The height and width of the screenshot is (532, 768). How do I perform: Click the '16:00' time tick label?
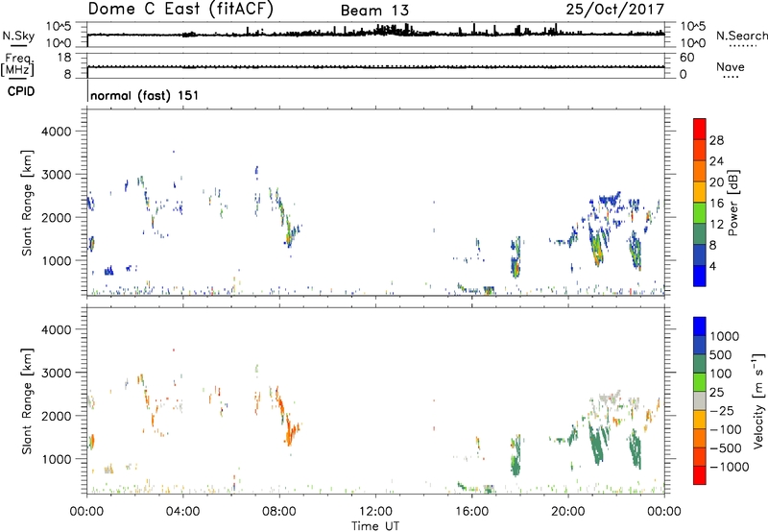click(x=471, y=512)
